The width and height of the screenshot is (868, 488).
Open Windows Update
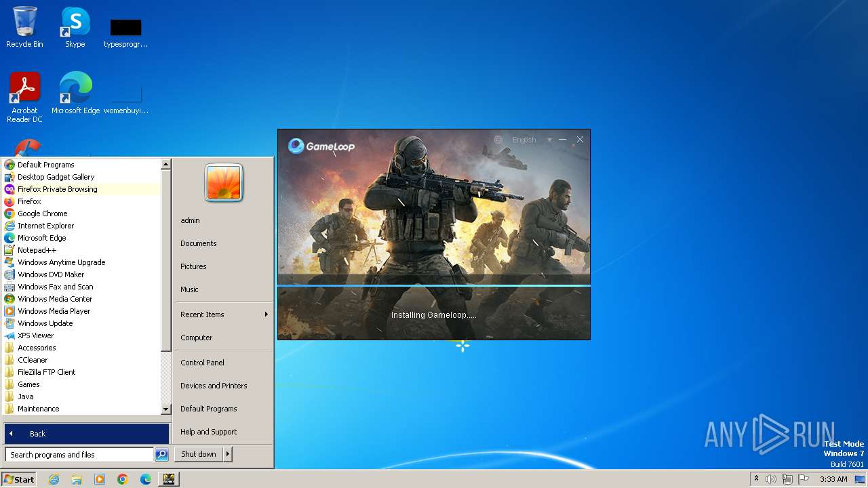pos(81,323)
